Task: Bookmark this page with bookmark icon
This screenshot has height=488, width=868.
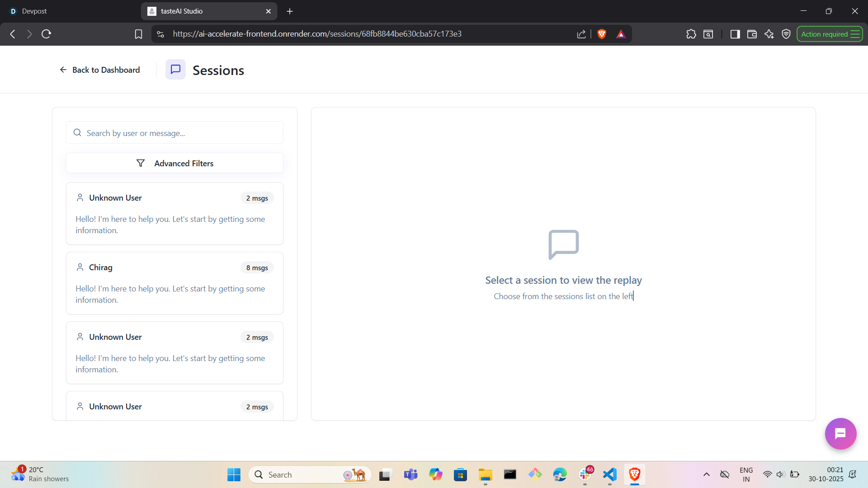Action: (138, 34)
